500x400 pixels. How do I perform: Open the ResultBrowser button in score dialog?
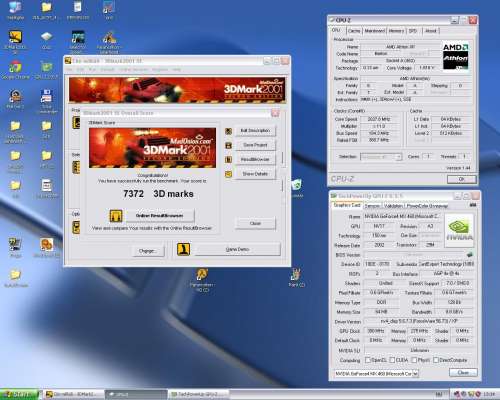(x=255, y=159)
